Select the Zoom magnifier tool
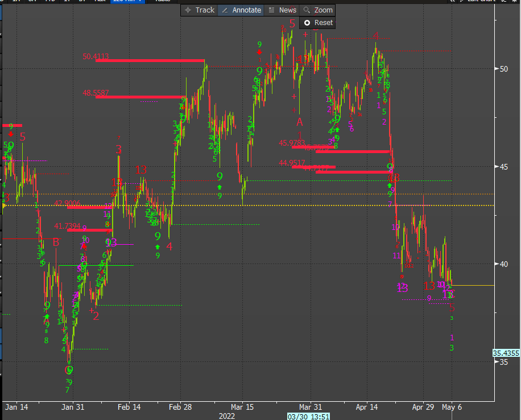 pos(318,10)
